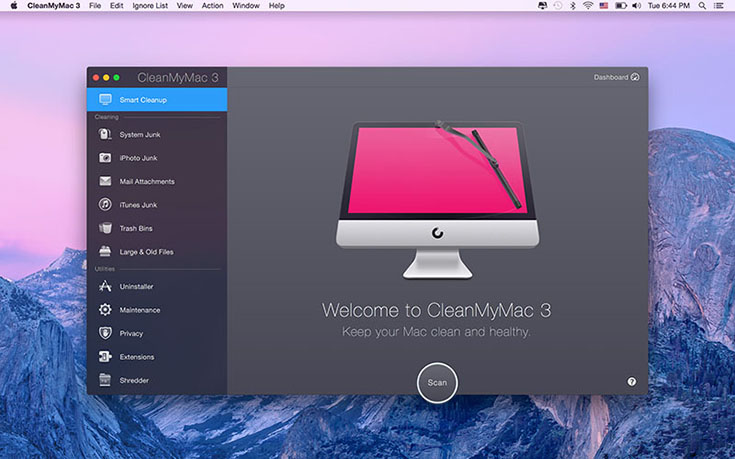
Task: Click the Time Machine menu bar icon
Action: 557,6
